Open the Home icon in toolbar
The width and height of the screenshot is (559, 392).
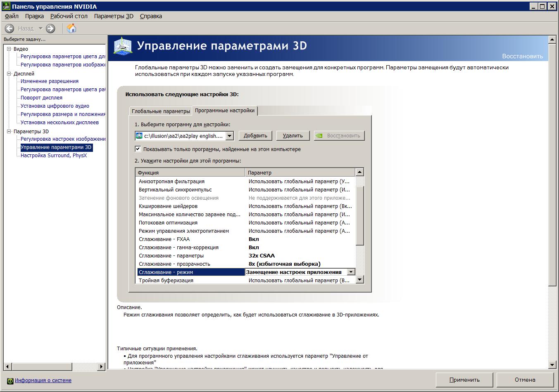[71, 28]
